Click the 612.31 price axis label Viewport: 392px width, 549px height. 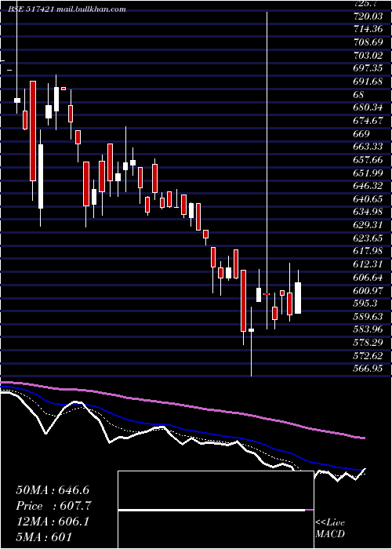tap(368, 265)
